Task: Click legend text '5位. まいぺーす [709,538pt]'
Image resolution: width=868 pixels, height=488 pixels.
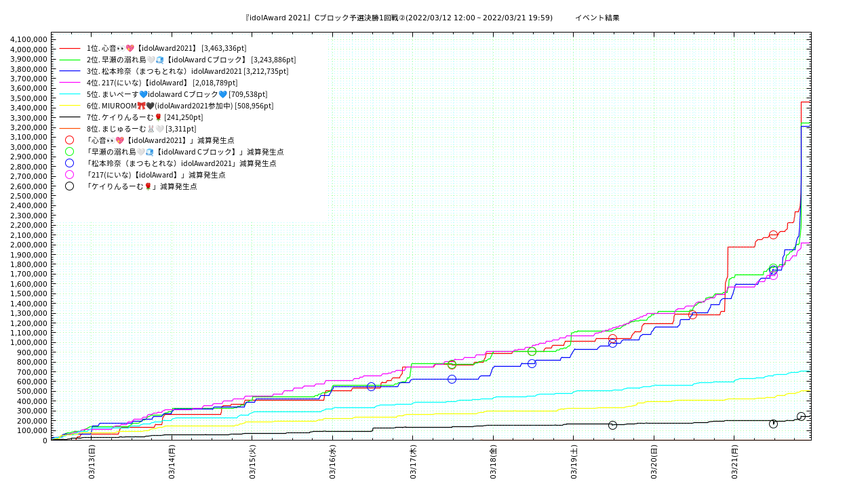Action: [177, 94]
